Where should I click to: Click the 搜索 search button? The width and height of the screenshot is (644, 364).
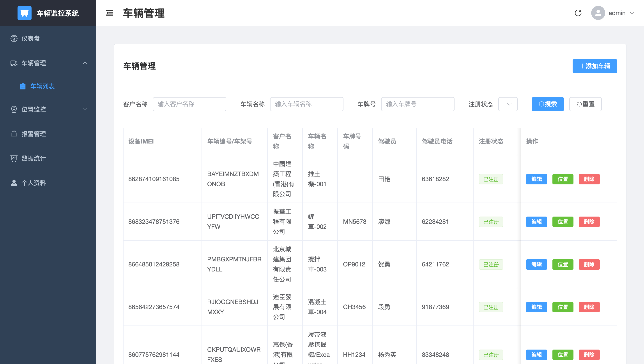click(547, 104)
